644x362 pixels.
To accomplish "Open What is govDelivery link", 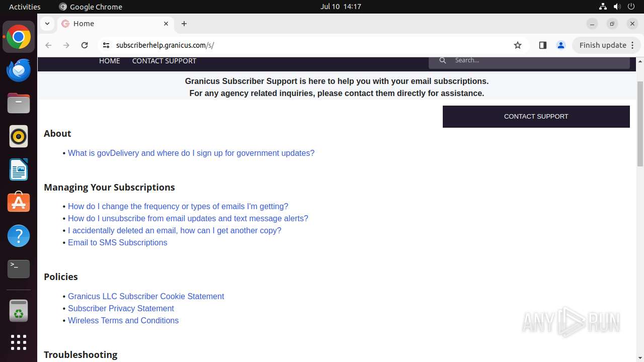I will pyautogui.click(x=191, y=153).
